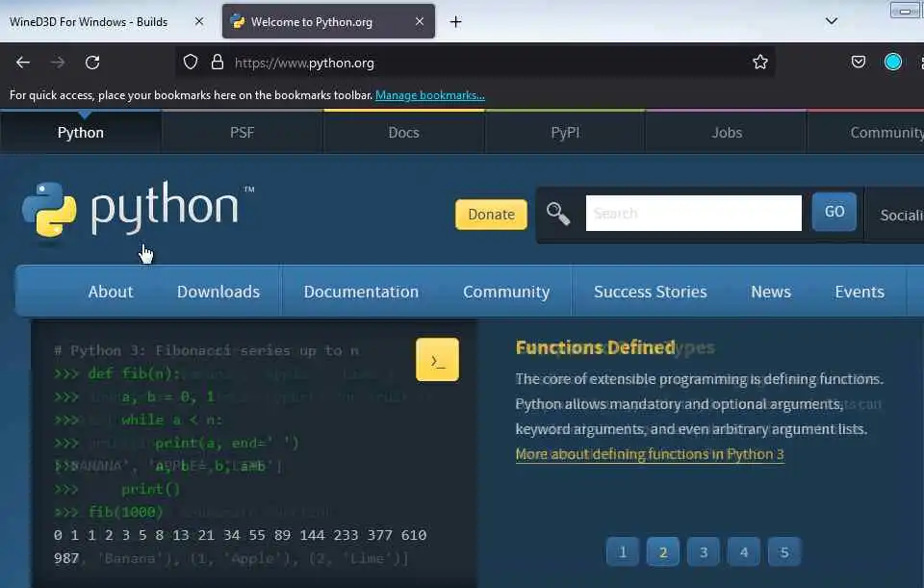
Task: Go back with the browser back arrow
Action: (23, 63)
